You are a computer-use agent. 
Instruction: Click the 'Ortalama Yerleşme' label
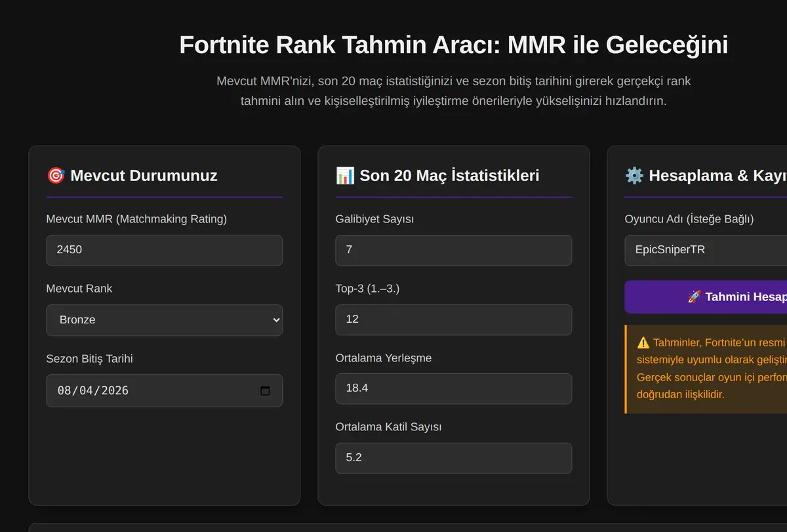[384, 358]
